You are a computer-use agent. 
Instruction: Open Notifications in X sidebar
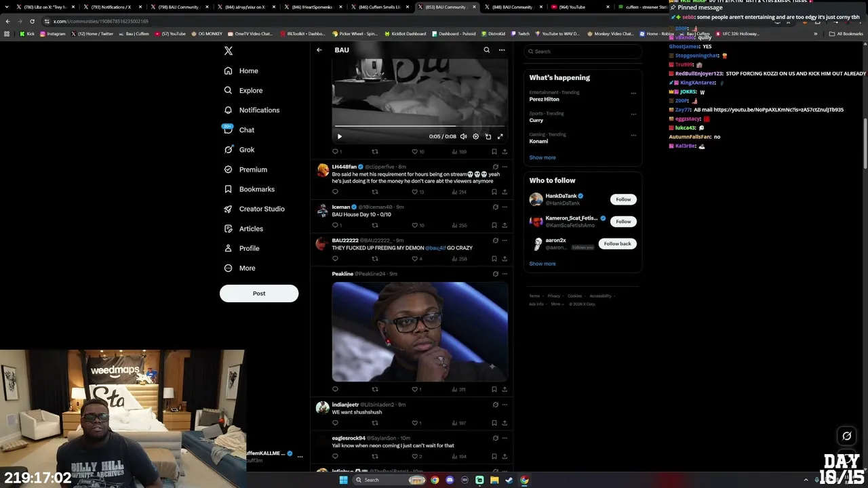pos(252,110)
